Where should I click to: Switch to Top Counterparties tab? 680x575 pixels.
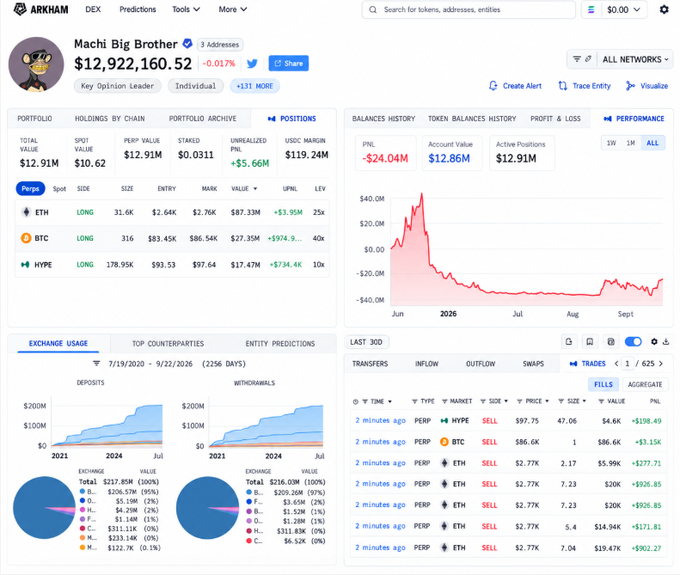(x=168, y=343)
